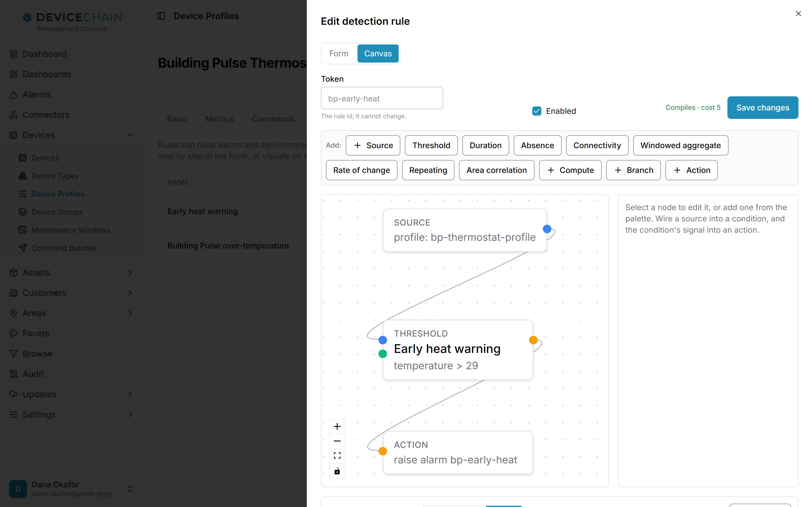Image resolution: width=812 pixels, height=507 pixels.
Task: Open Alarms via its triangle icon
Action: tap(14, 95)
